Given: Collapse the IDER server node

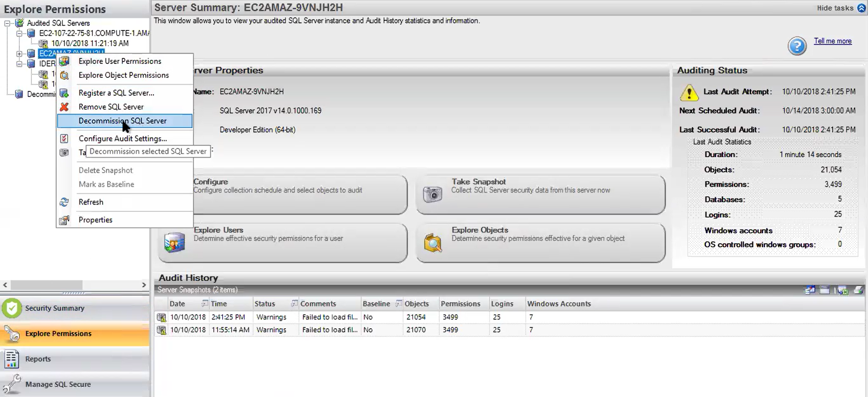Looking at the screenshot, I should pyautogui.click(x=19, y=63).
